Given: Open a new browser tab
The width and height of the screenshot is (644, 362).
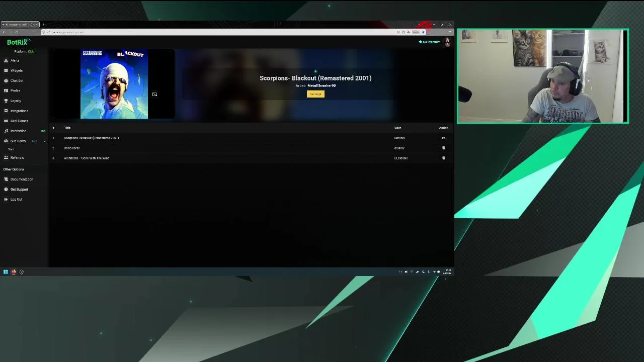Looking at the screenshot, I should [43, 24].
